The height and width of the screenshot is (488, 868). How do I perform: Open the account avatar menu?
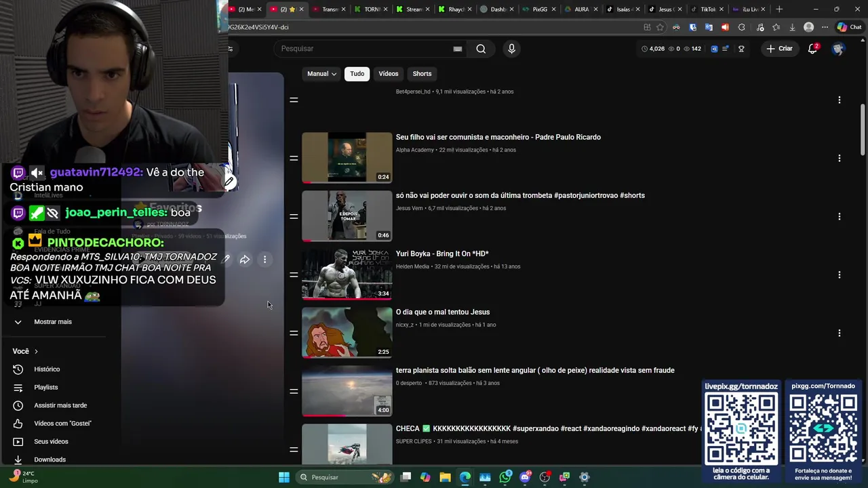tap(838, 49)
